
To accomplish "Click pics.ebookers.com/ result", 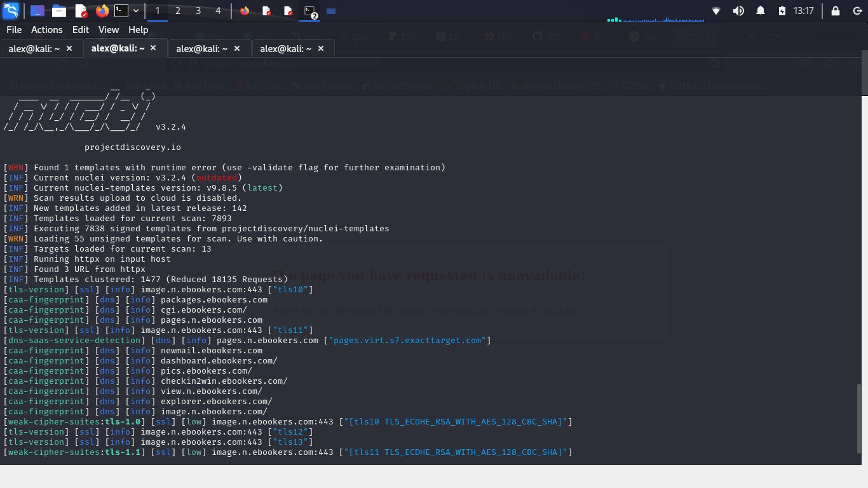I will coord(207,371).
